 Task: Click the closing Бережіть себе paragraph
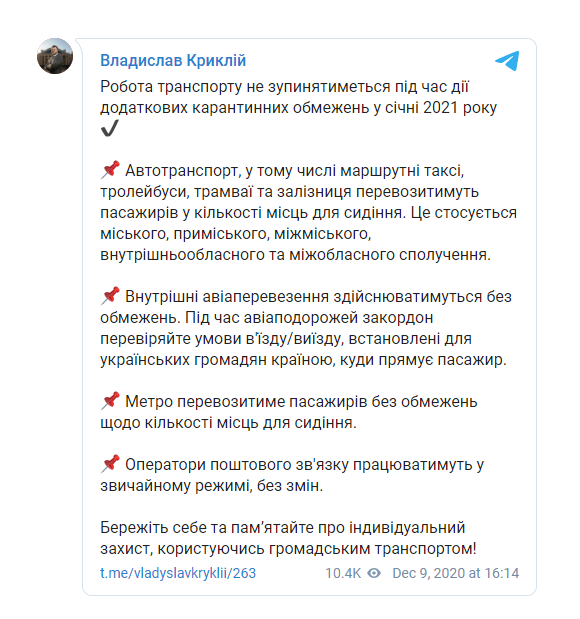(288, 538)
